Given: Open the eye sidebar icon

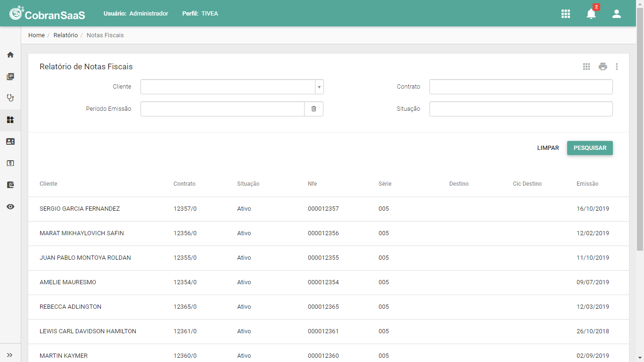Looking at the screenshot, I should pyautogui.click(x=10, y=206).
